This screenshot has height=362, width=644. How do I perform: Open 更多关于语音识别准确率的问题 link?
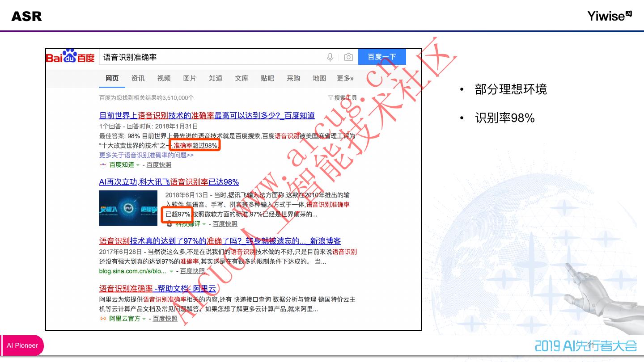tap(146, 155)
